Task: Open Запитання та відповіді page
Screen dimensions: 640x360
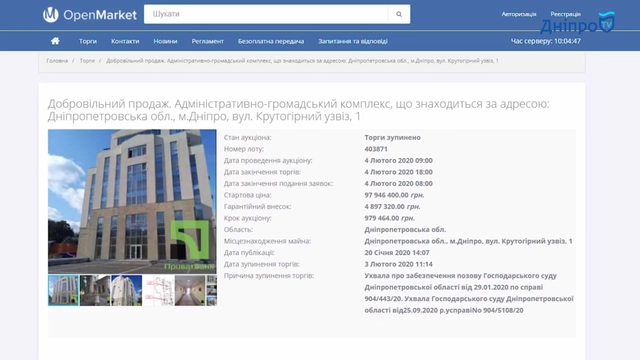Action: [353, 41]
